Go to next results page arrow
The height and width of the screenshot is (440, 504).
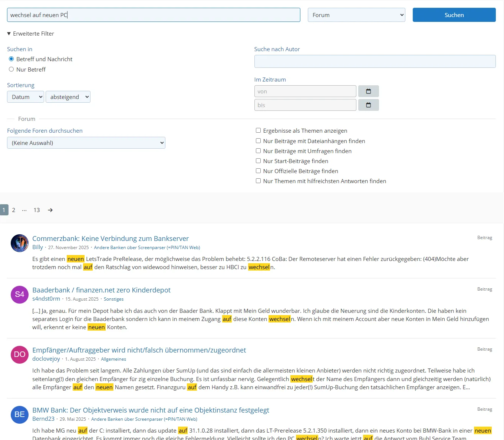[x=50, y=210]
